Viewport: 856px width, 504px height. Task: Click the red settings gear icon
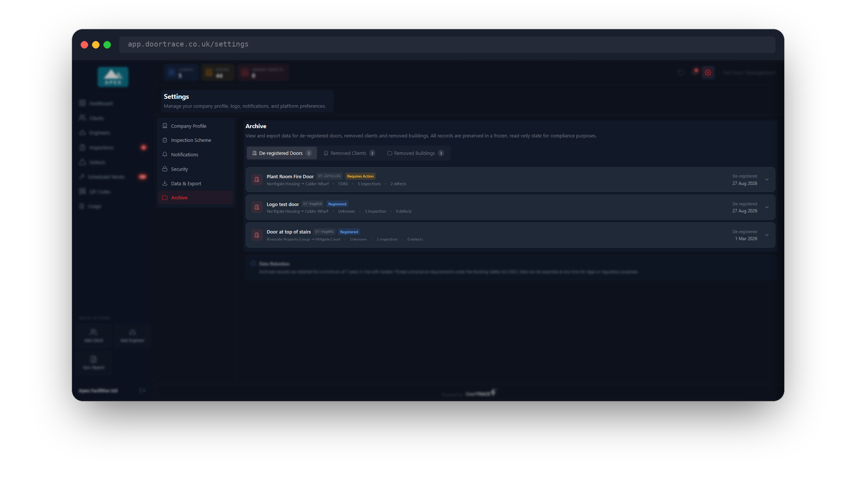[708, 72]
